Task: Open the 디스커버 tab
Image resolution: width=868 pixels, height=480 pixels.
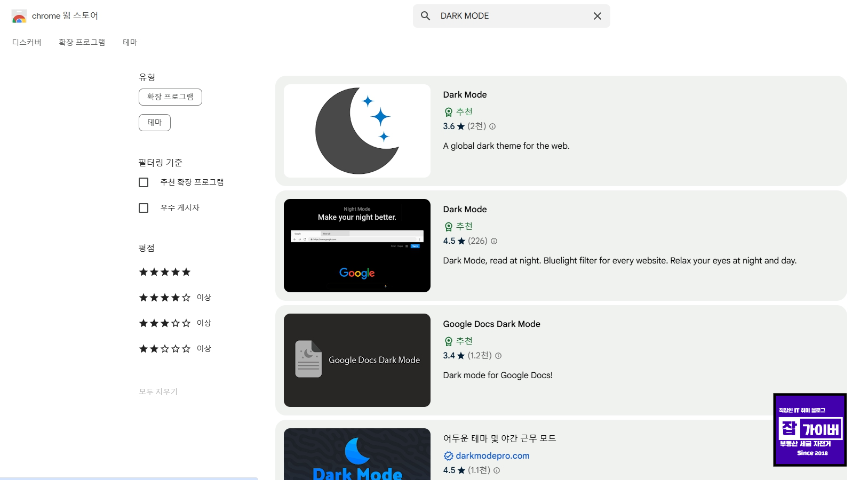Action: coord(27,42)
